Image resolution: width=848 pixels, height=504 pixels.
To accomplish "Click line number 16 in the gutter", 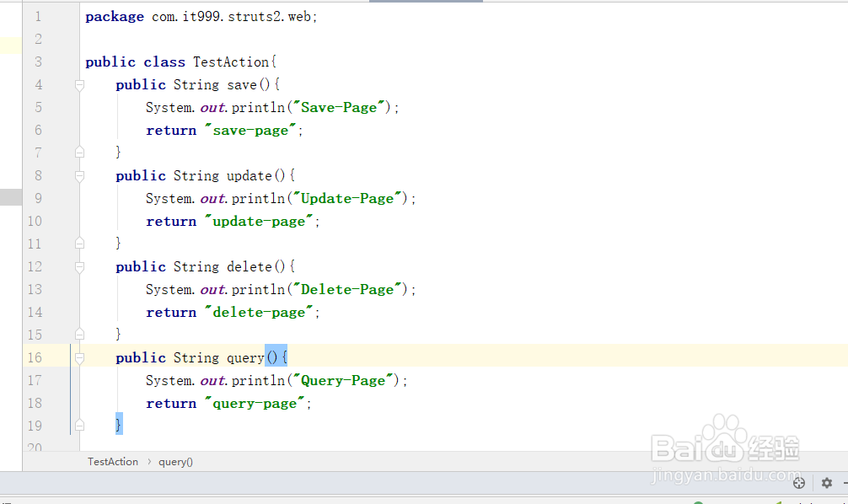I will pyautogui.click(x=35, y=357).
